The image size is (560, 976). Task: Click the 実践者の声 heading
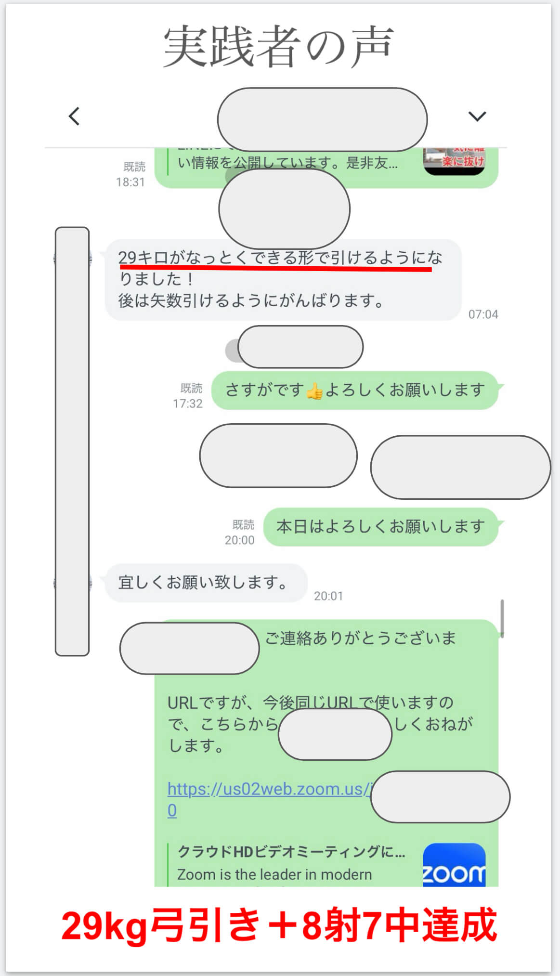(x=279, y=46)
